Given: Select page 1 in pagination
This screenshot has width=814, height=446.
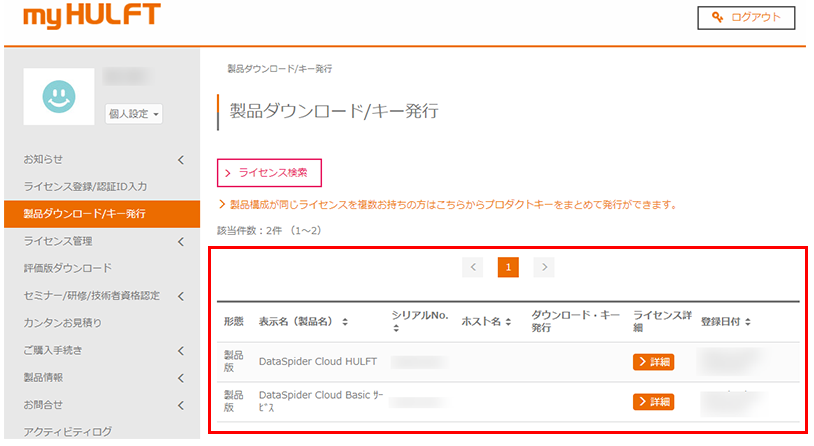Looking at the screenshot, I should (508, 267).
